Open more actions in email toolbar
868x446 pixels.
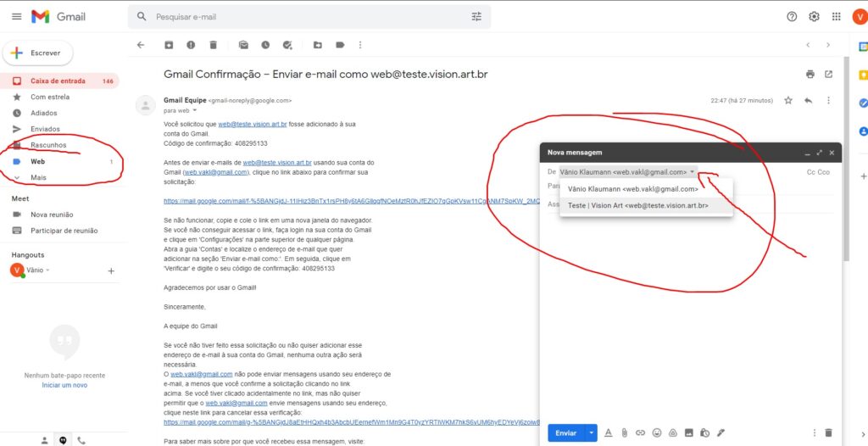coord(360,46)
